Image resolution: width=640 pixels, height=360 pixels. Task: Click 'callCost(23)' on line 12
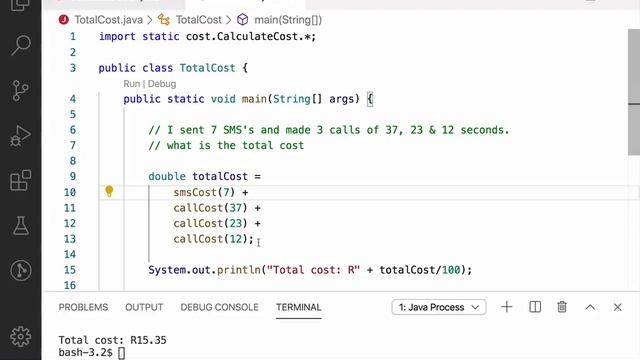(x=210, y=223)
